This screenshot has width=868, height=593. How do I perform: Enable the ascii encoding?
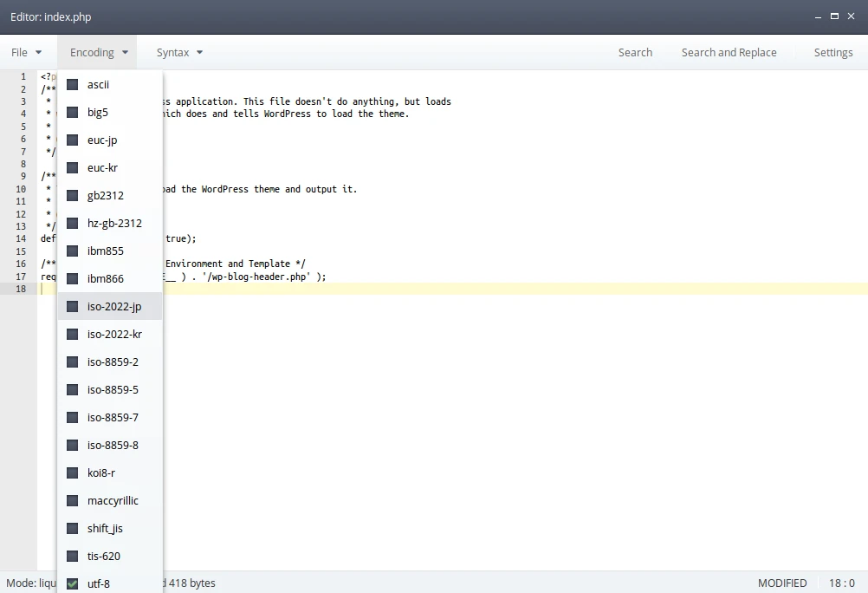pyautogui.click(x=97, y=84)
